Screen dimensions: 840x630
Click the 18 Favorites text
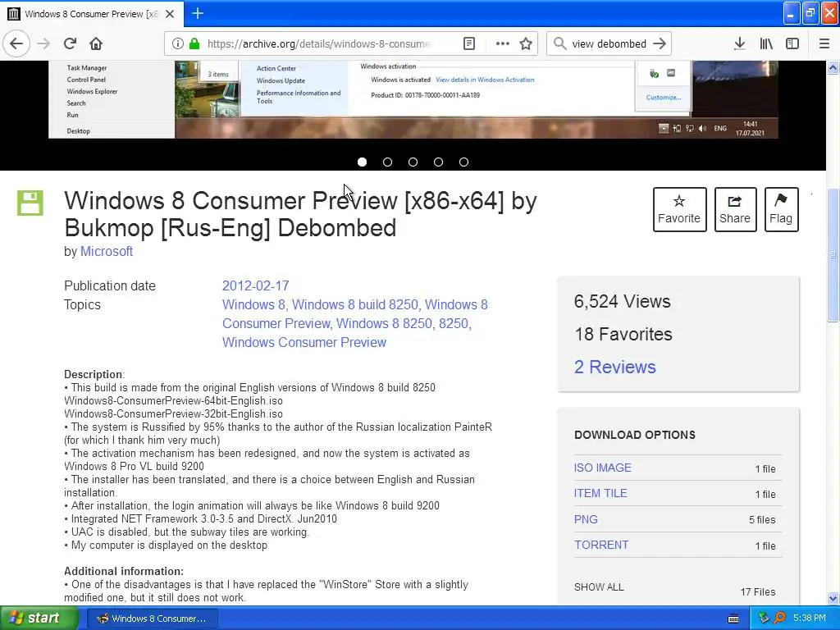[x=623, y=335]
